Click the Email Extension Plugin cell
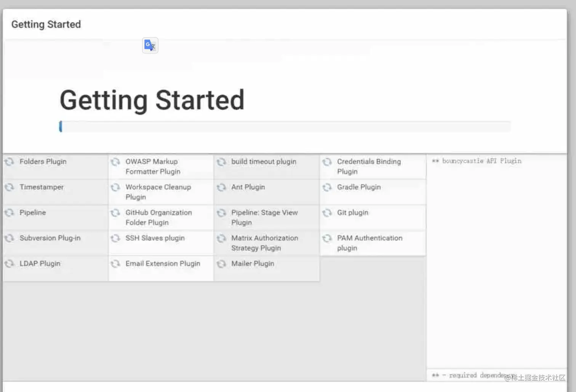This screenshot has height=392, width=576. 163,264
